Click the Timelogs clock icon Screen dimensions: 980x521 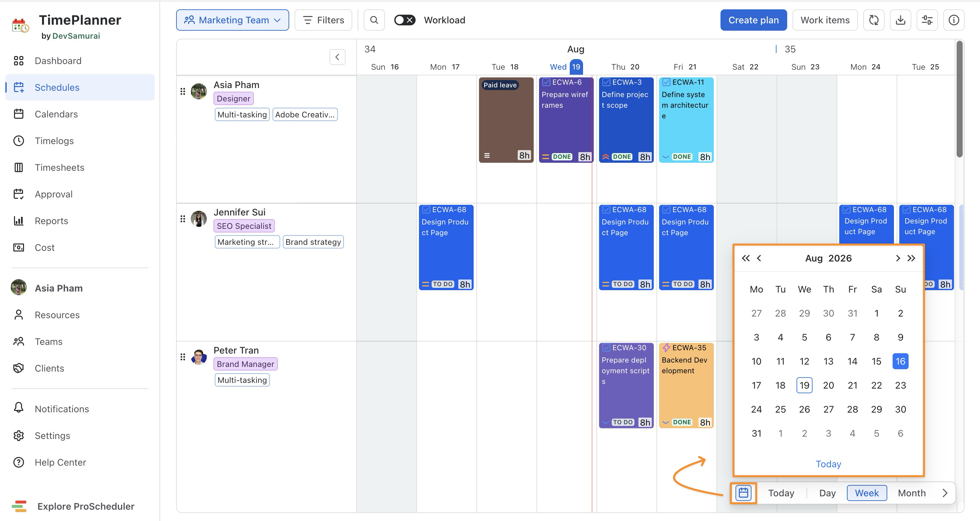(19, 141)
